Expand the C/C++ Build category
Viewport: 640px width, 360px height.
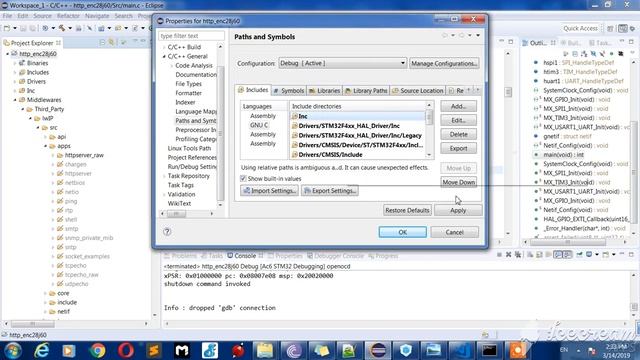(164, 47)
